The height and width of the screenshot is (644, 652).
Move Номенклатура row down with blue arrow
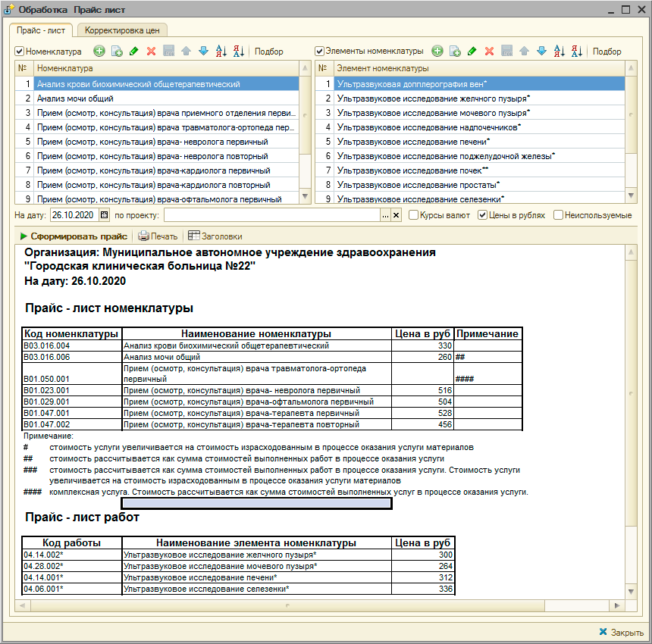point(203,52)
